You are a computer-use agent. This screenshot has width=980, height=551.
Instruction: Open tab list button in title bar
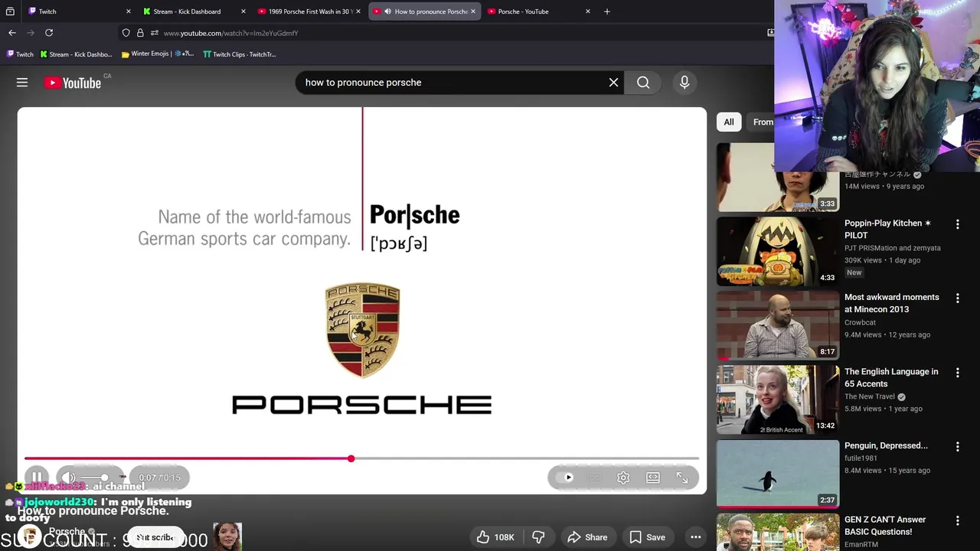[x=10, y=11]
